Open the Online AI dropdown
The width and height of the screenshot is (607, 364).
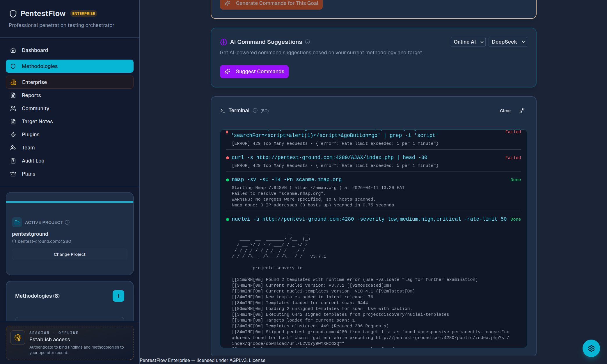468,42
